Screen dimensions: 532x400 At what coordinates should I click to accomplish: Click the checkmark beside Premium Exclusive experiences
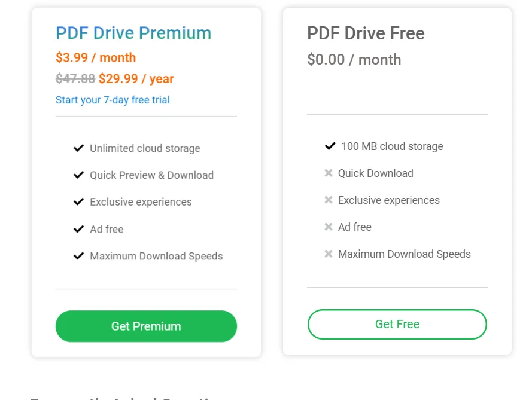point(79,201)
